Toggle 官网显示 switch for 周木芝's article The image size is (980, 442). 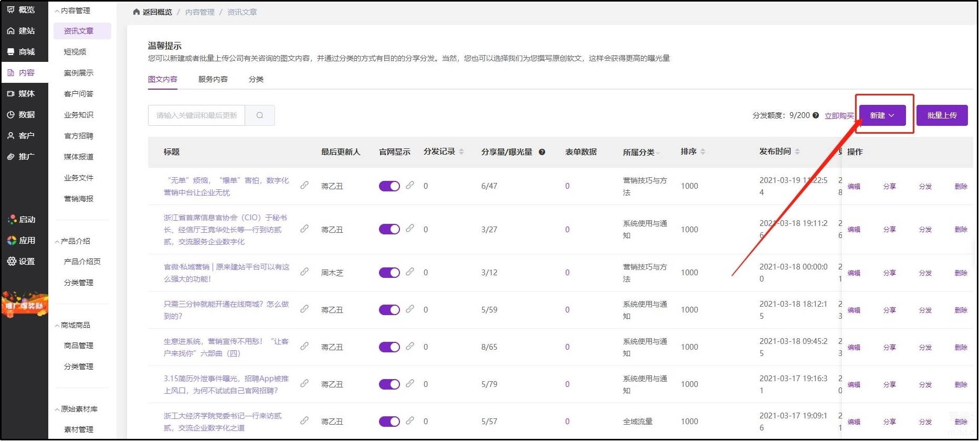[x=389, y=273]
